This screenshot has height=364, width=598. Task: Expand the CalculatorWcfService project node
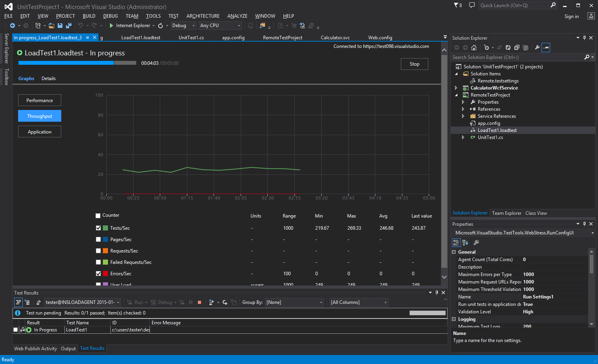click(456, 88)
